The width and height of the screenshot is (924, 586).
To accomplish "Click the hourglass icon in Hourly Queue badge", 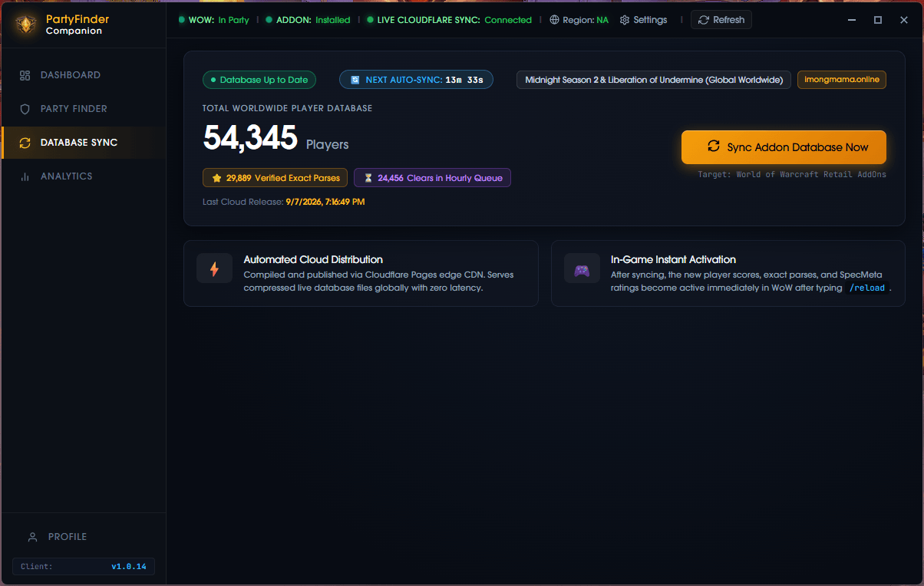I will coord(368,178).
